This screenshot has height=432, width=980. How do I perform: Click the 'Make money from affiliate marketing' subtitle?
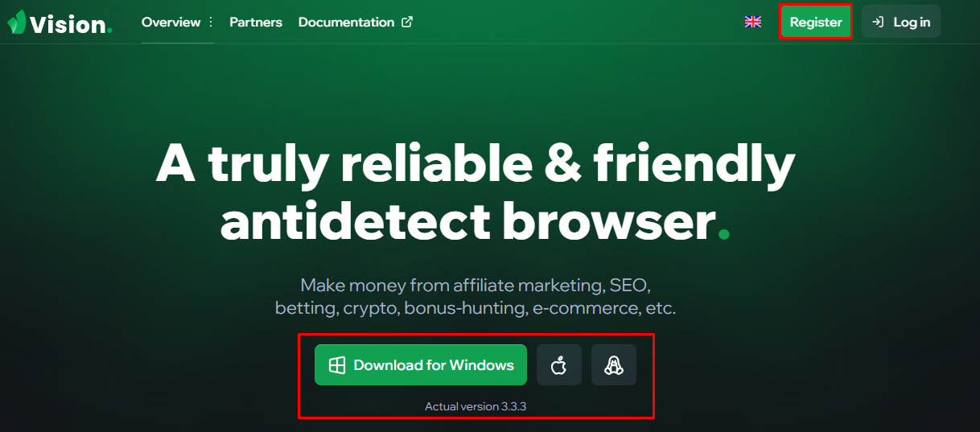[x=475, y=286]
